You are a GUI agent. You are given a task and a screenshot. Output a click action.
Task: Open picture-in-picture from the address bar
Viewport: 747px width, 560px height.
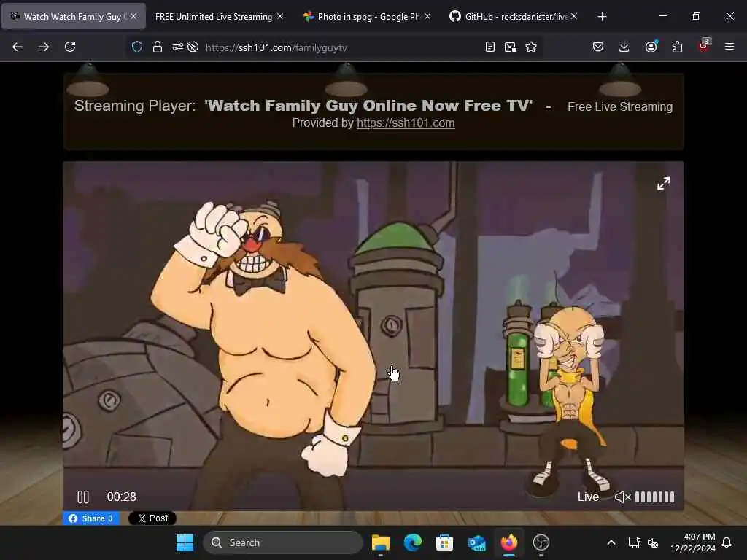click(x=510, y=47)
